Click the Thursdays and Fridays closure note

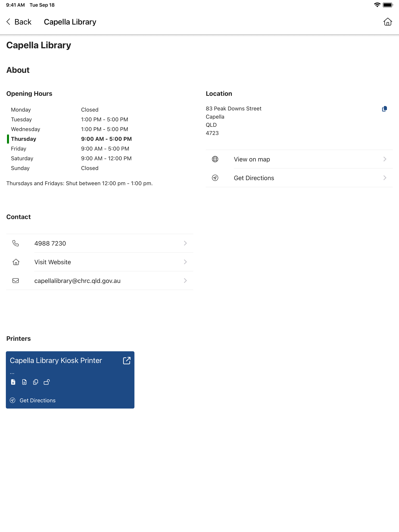[x=79, y=183]
